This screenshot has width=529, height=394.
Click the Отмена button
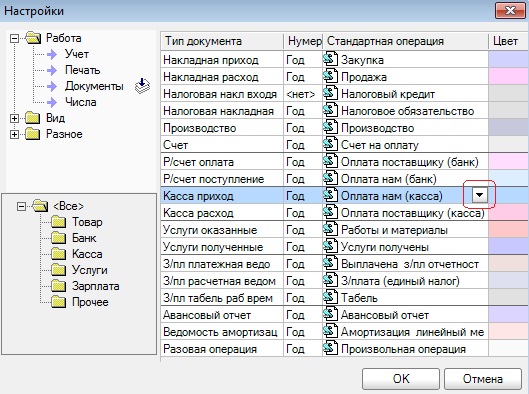(x=483, y=378)
